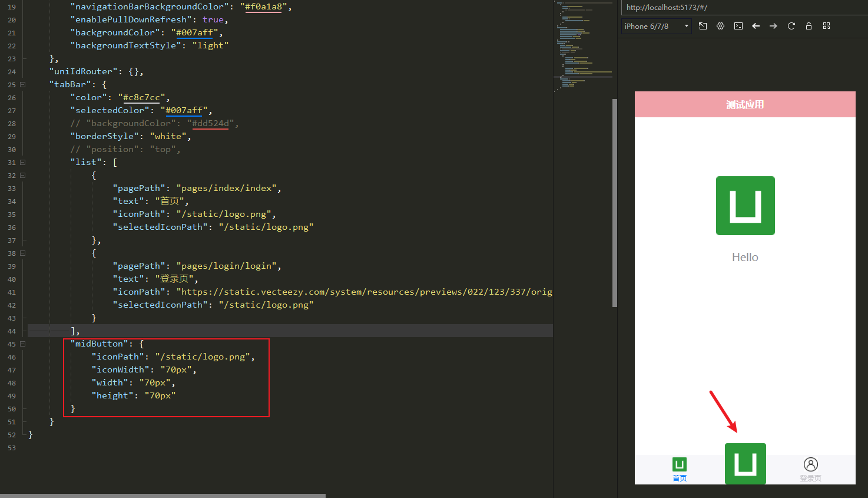Click the "uniIdRouter" key on line 24
868x498 pixels.
(x=84, y=71)
